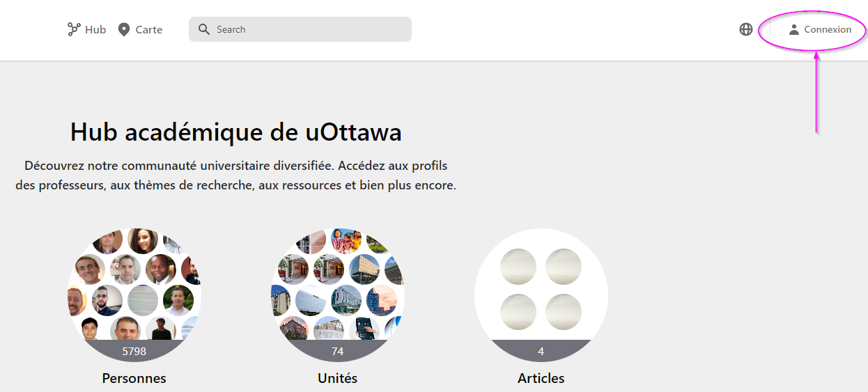Click the top-left placeholder in Articles circle
868x392 pixels.
pyautogui.click(x=519, y=267)
